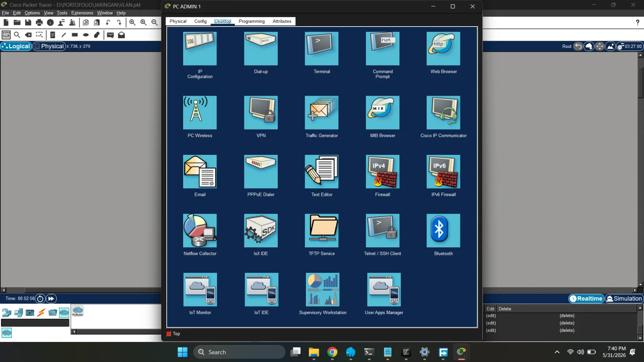Open Google Chrome from the taskbar
644x362 pixels.
click(332, 352)
